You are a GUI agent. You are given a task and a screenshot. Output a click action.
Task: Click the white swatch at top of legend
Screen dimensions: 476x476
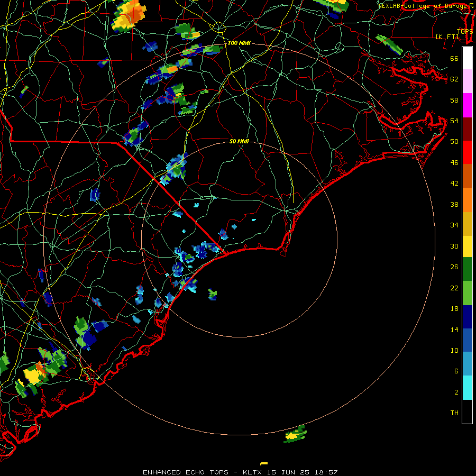[467, 58]
